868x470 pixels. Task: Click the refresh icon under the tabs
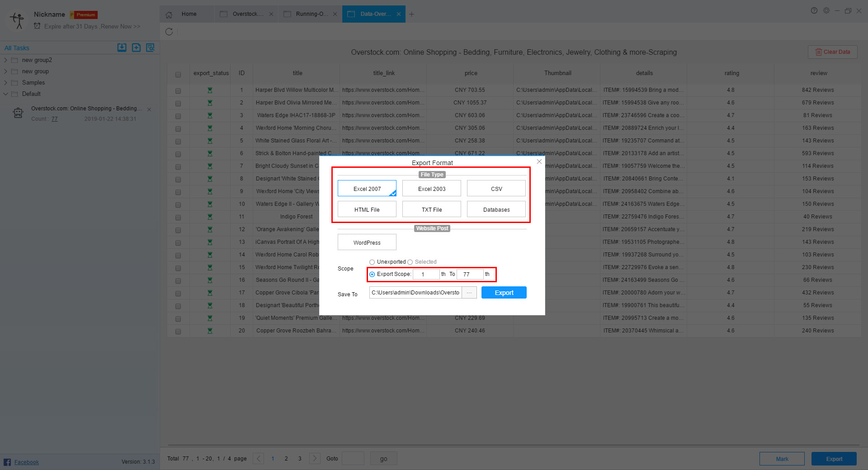tap(169, 32)
